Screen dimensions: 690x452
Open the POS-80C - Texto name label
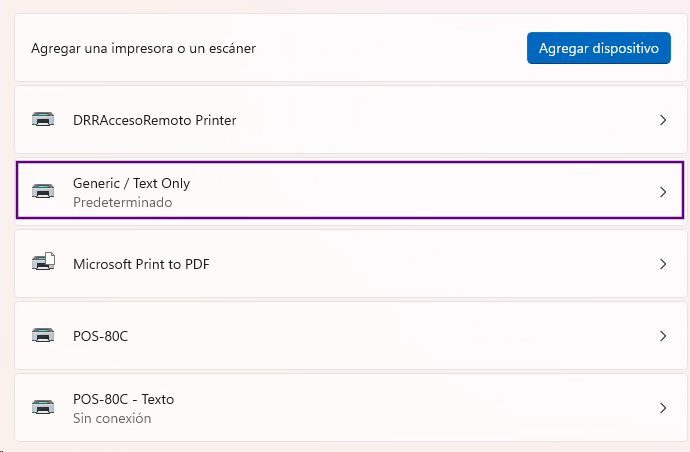click(x=123, y=399)
